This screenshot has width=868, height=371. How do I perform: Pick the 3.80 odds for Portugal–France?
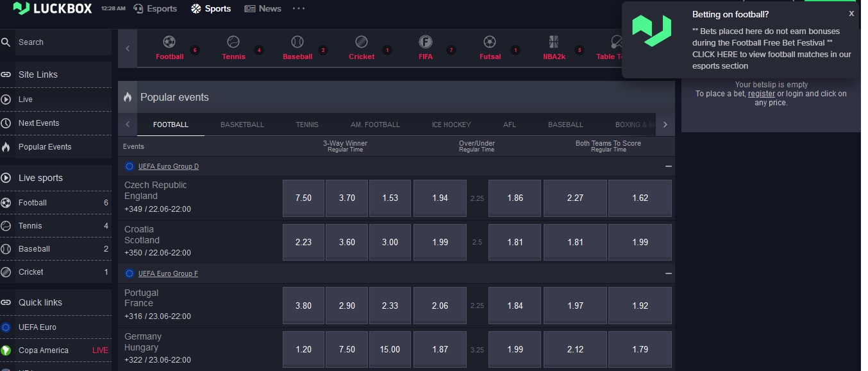(303, 306)
